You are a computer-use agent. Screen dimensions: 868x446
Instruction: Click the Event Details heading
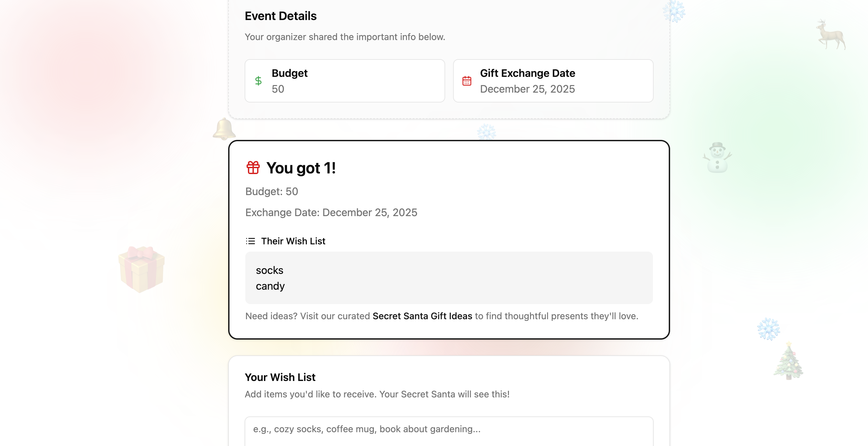[x=281, y=16]
